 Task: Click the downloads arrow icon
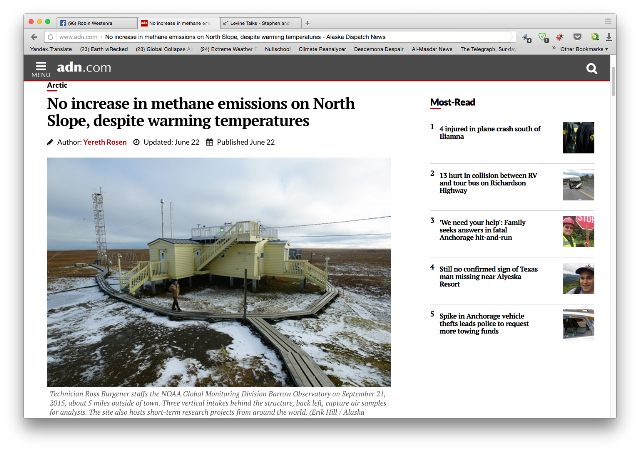tap(609, 37)
